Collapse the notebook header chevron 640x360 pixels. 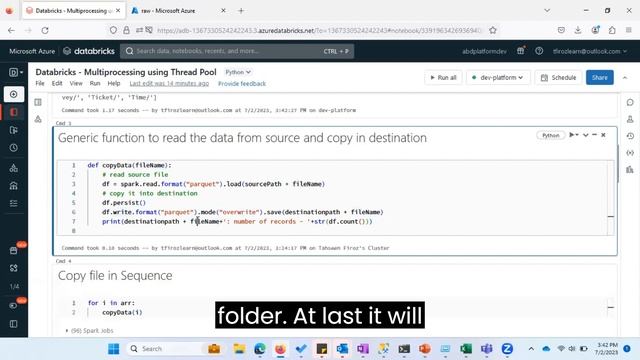click(625, 78)
